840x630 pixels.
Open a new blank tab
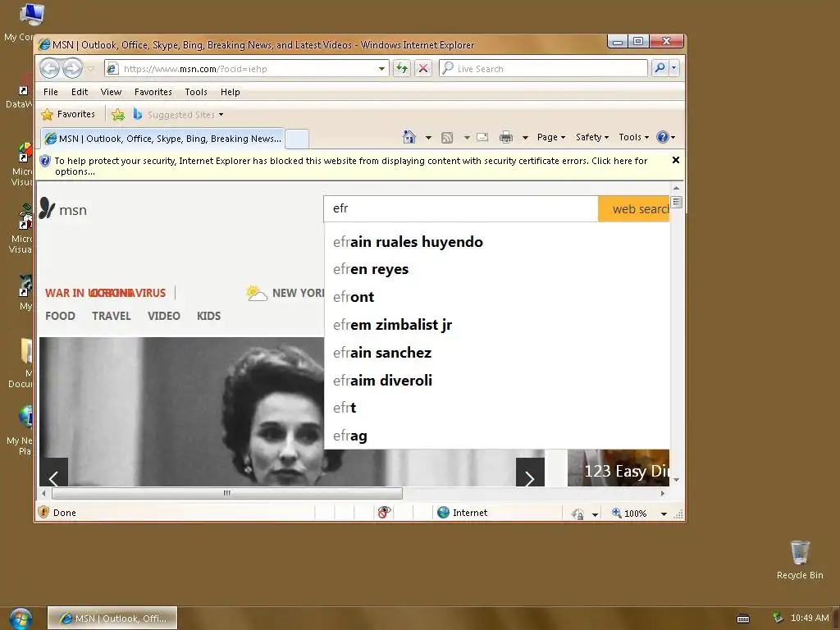[x=297, y=139]
